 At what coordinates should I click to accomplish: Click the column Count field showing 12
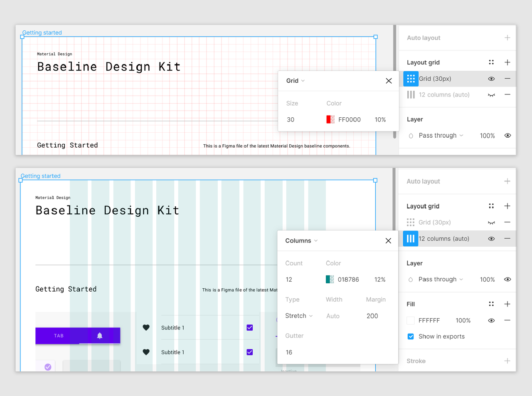[289, 280]
